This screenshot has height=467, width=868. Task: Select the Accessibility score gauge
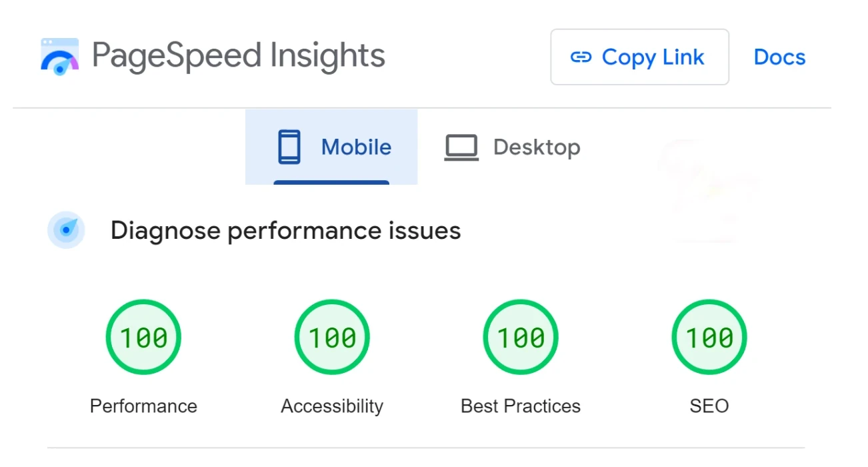tap(332, 338)
